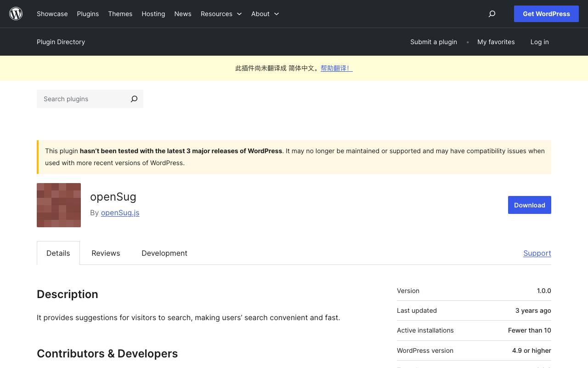588x368 pixels.
Task: Click the 'Last updated' label
Action: point(417,310)
